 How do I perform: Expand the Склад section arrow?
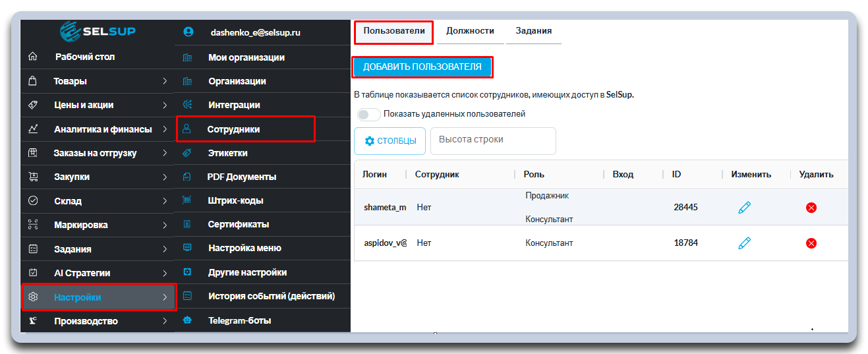pyautogui.click(x=165, y=201)
